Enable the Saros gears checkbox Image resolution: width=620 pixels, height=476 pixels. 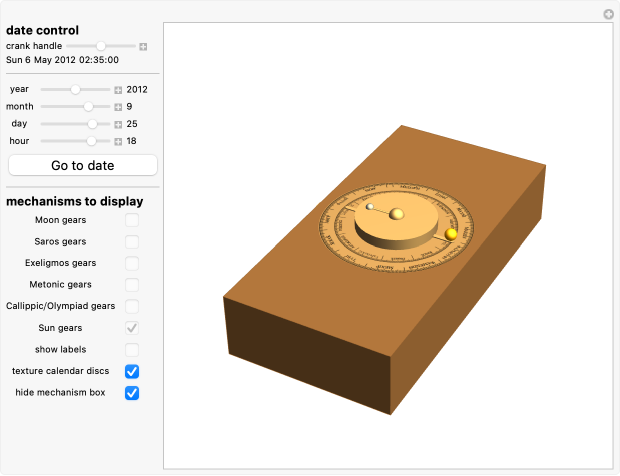tap(132, 242)
